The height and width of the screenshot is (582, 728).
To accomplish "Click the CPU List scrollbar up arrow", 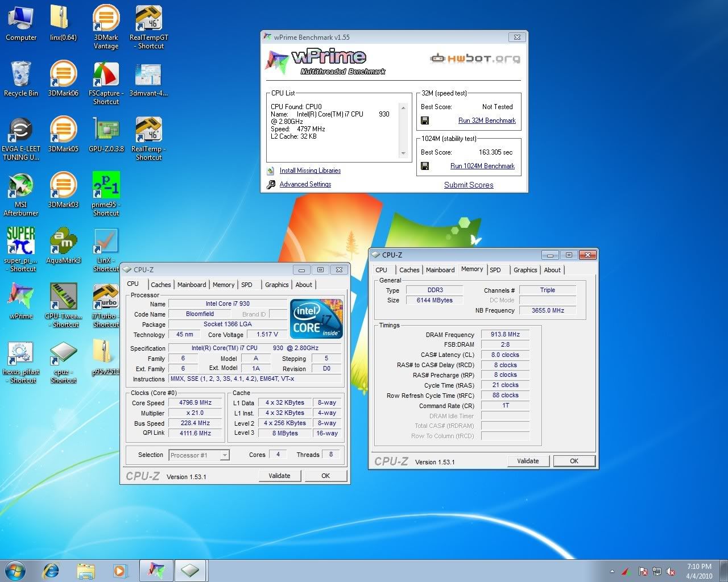I will (403, 107).
